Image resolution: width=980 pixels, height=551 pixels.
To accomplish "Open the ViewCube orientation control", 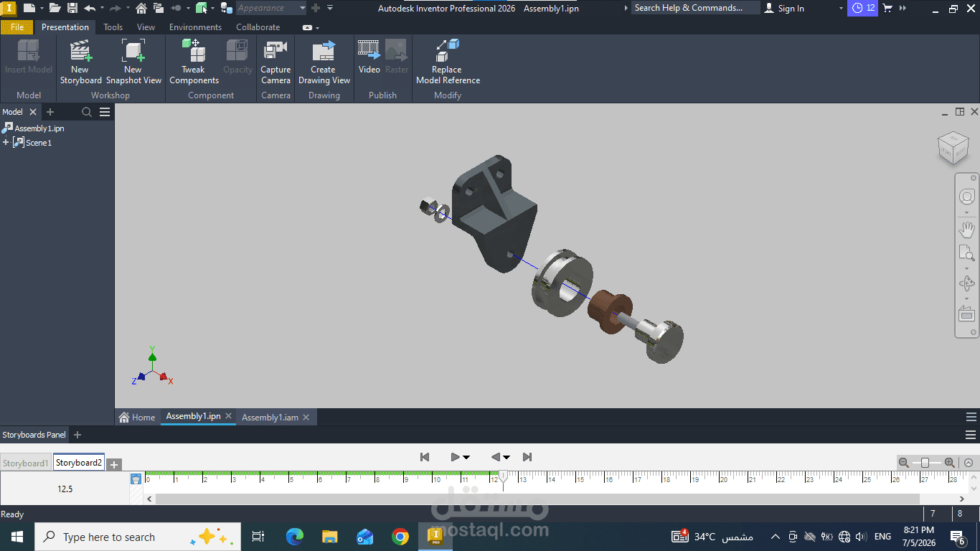I will pos(953,148).
